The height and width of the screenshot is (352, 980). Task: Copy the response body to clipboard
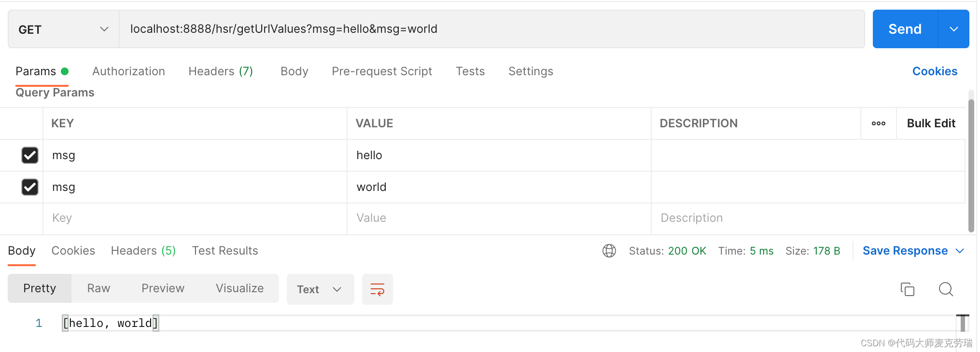click(907, 289)
